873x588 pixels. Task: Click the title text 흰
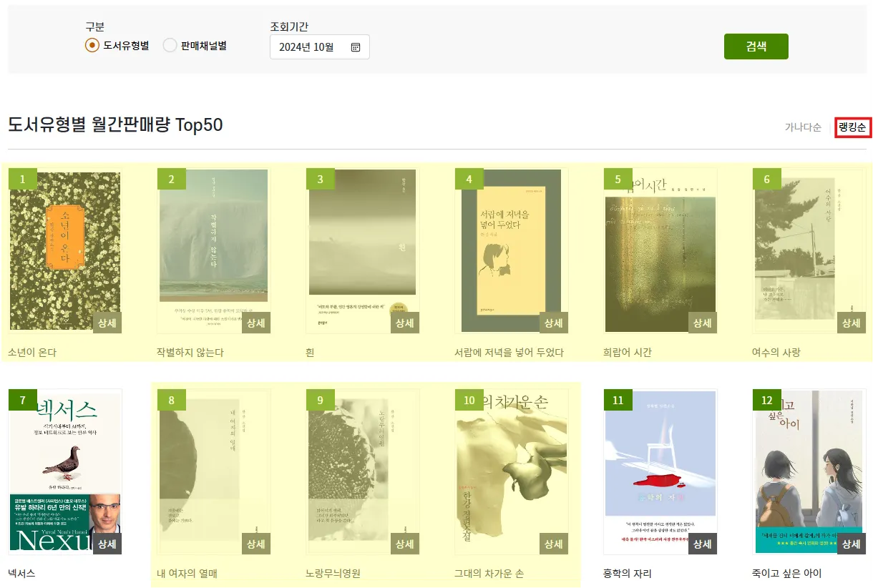coord(311,353)
